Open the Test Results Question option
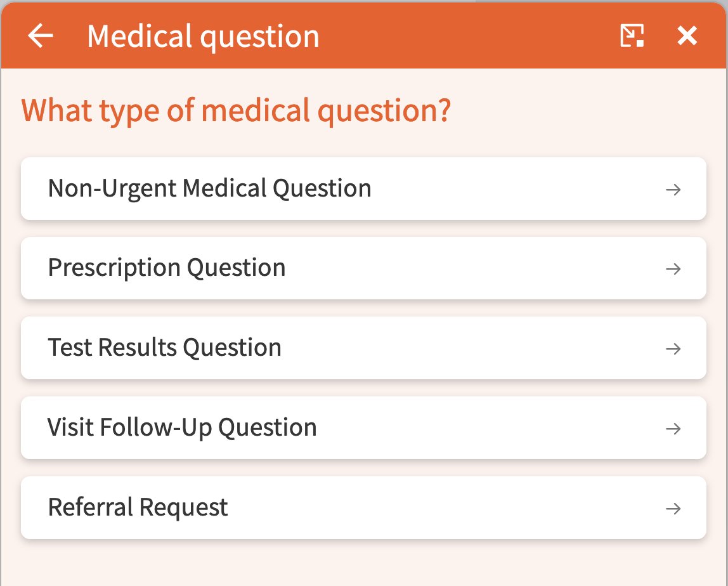 coord(363,348)
